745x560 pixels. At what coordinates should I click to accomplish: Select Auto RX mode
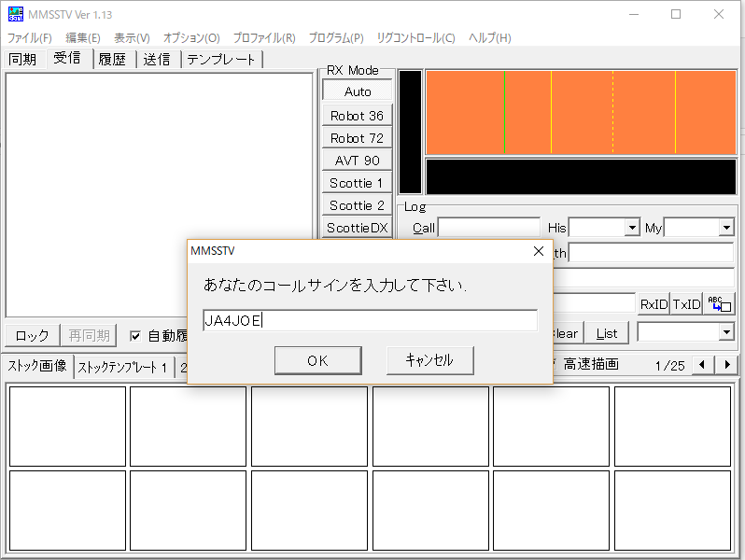pos(358,91)
